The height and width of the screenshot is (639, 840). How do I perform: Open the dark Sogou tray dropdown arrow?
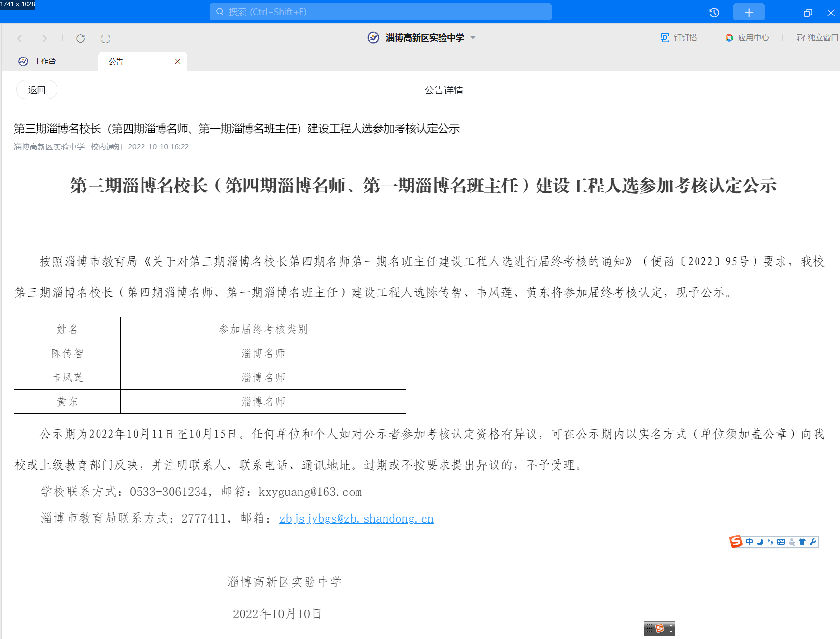click(x=671, y=631)
